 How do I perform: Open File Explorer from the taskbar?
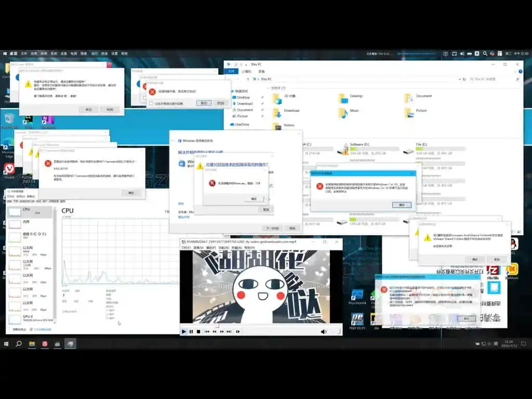tap(32, 344)
